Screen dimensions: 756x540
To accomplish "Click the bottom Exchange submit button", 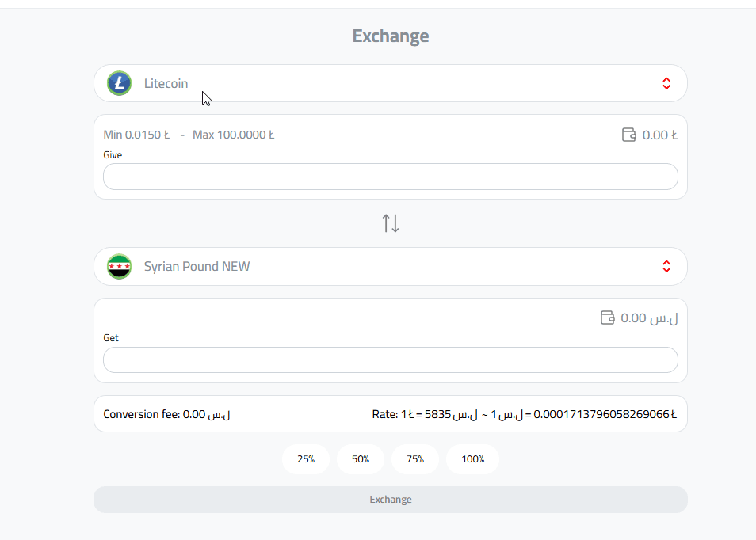I will point(391,500).
